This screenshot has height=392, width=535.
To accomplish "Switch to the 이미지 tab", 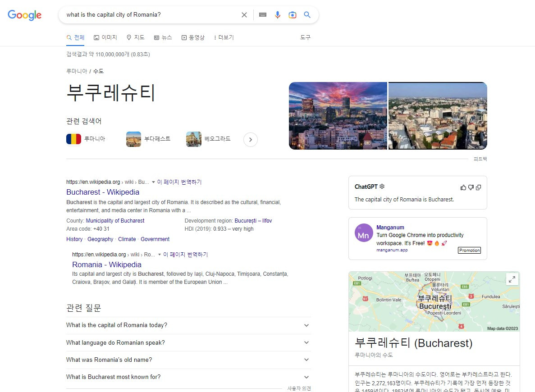I will coord(105,37).
